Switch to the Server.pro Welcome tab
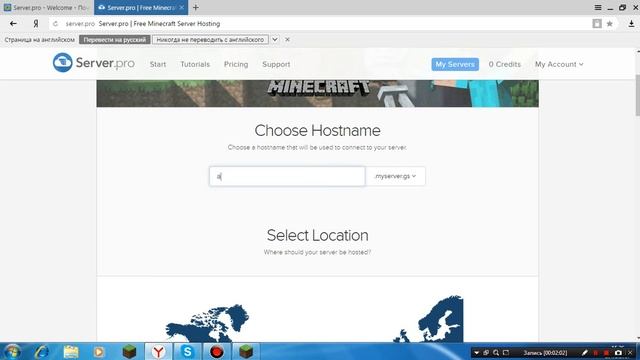Image resolution: width=640 pixels, height=360 pixels. click(46, 7)
